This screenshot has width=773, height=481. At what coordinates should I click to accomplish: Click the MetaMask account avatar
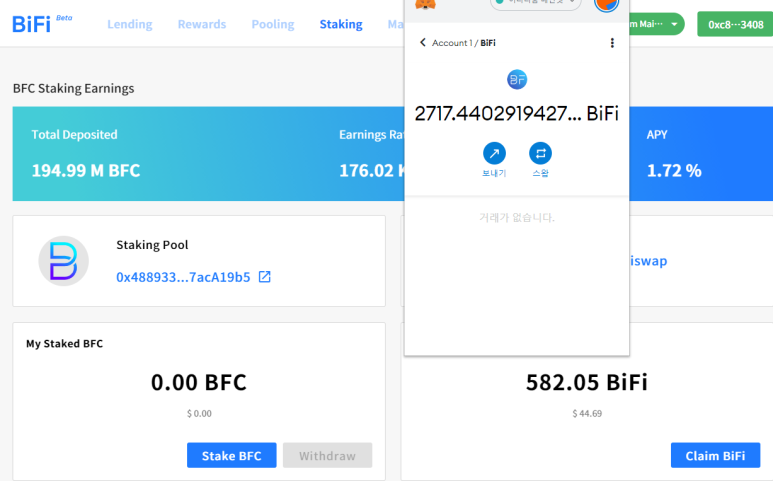click(606, 4)
